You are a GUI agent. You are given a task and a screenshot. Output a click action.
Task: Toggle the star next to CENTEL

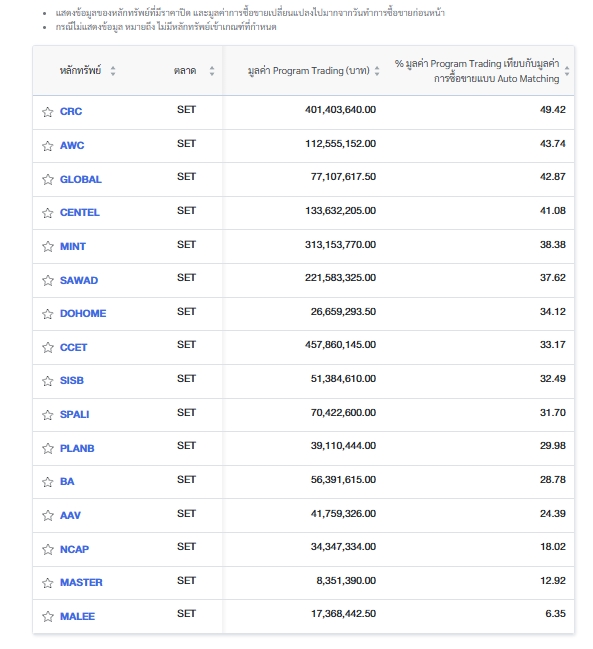pyautogui.click(x=48, y=213)
